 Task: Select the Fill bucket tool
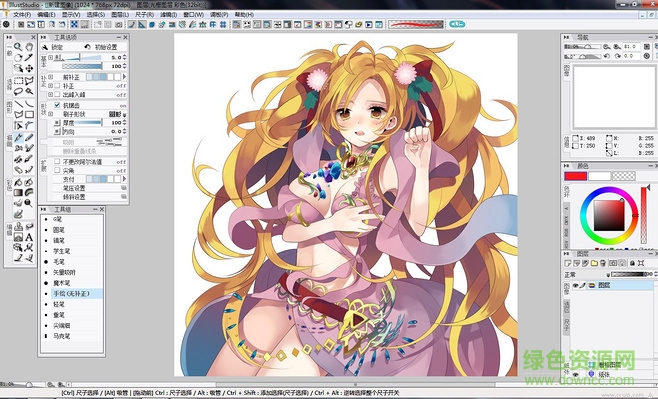(18, 182)
